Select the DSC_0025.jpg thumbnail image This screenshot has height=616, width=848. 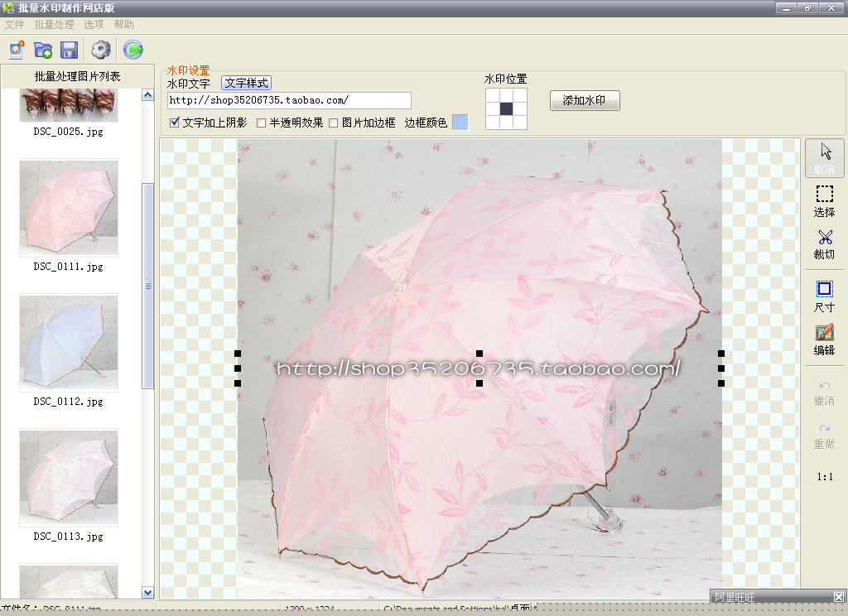coord(69,105)
